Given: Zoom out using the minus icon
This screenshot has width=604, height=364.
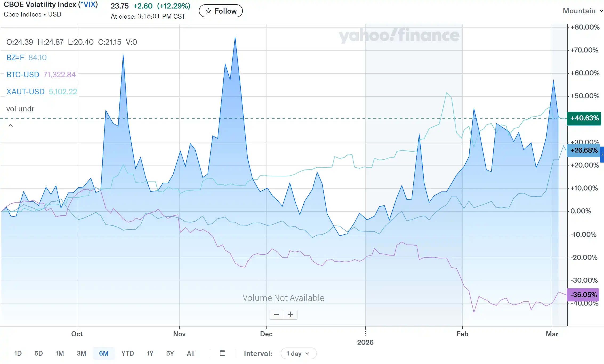Looking at the screenshot, I should [x=276, y=314].
